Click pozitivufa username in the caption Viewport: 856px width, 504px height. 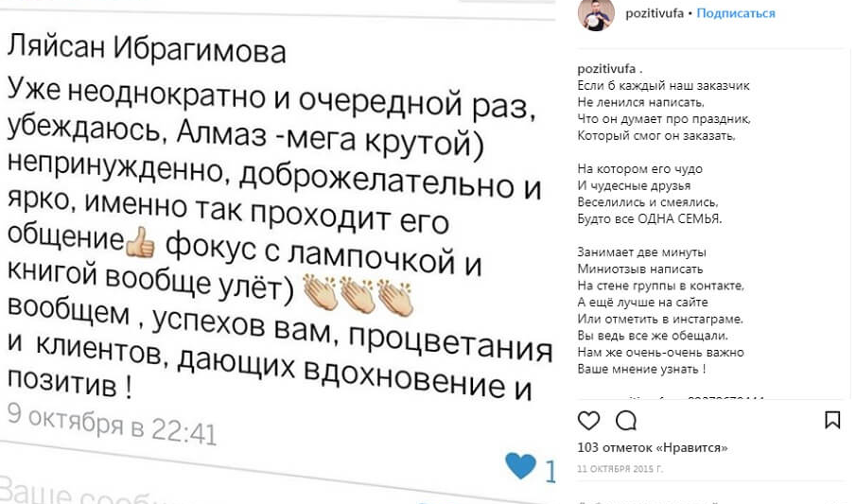(x=606, y=69)
